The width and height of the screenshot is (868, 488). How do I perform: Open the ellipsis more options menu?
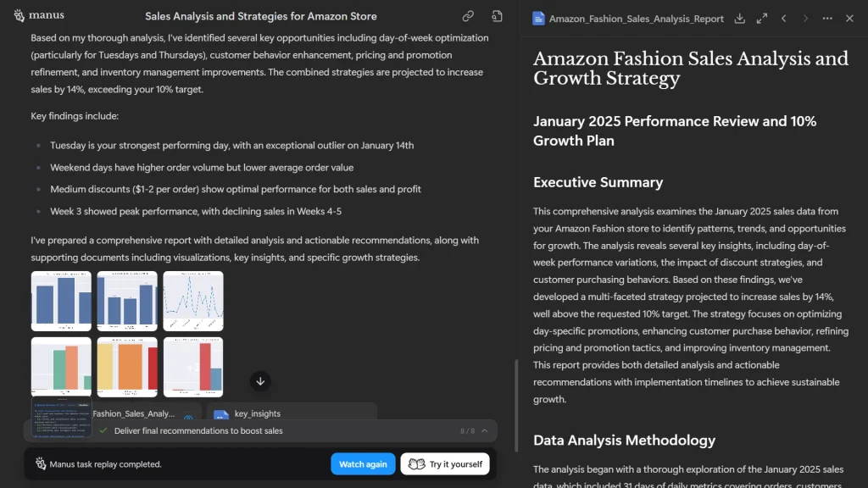pyautogui.click(x=827, y=18)
